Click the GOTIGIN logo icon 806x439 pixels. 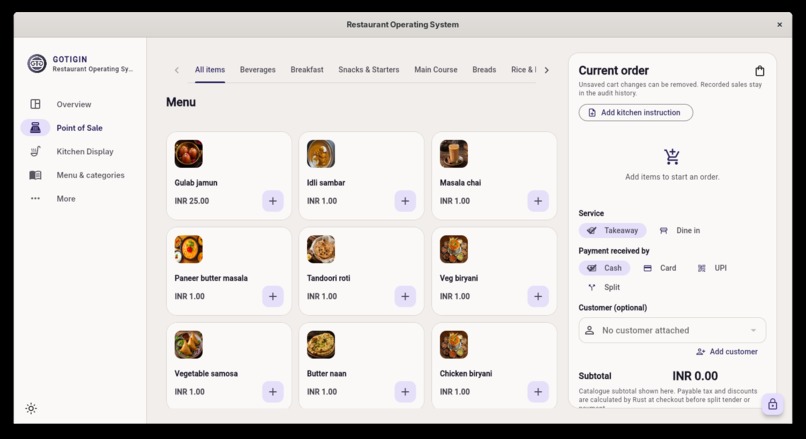(x=36, y=64)
